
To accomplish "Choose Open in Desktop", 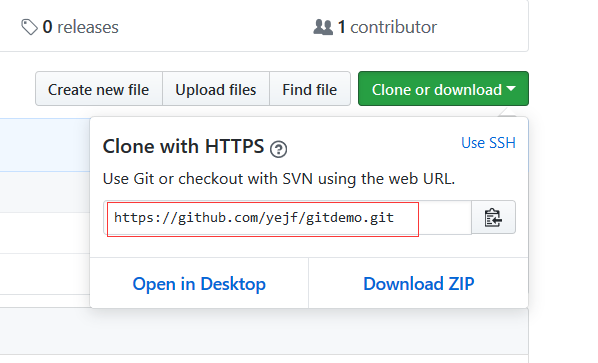I will [x=199, y=284].
